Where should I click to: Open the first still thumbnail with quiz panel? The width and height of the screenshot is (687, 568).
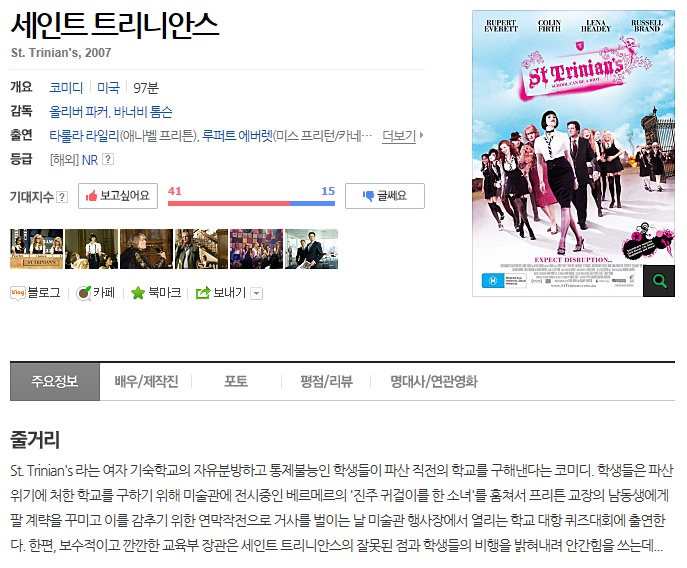36,248
